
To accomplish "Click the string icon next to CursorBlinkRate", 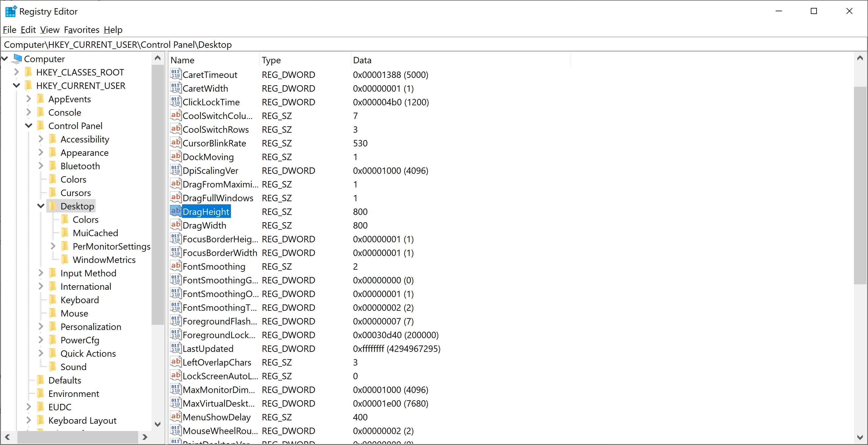I will (x=175, y=143).
